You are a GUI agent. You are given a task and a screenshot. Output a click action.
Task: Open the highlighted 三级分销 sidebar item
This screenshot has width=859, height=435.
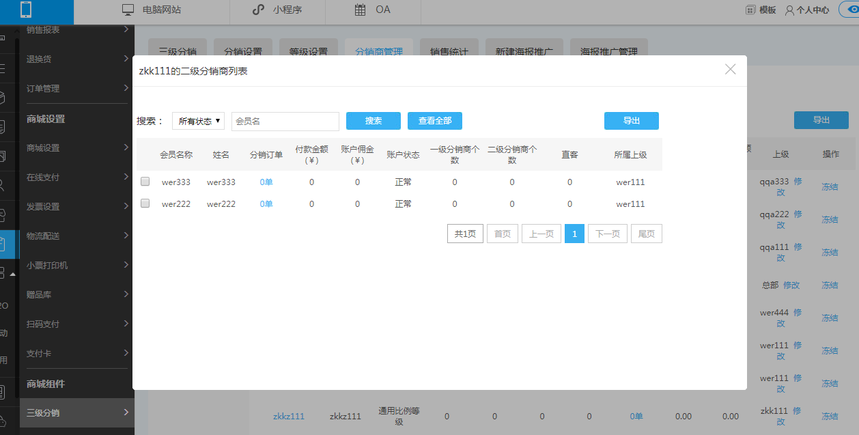click(77, 413)
